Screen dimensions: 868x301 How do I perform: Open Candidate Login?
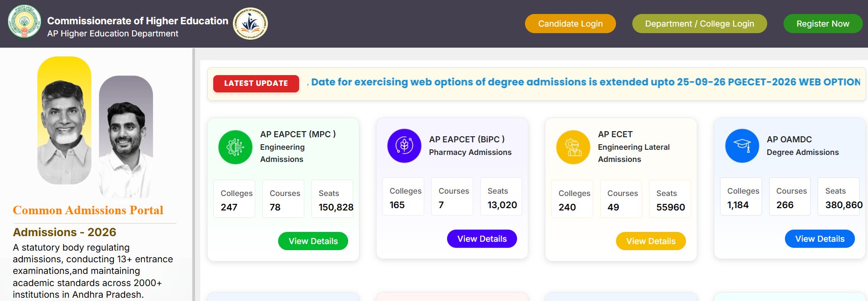[x=570, y=24]
